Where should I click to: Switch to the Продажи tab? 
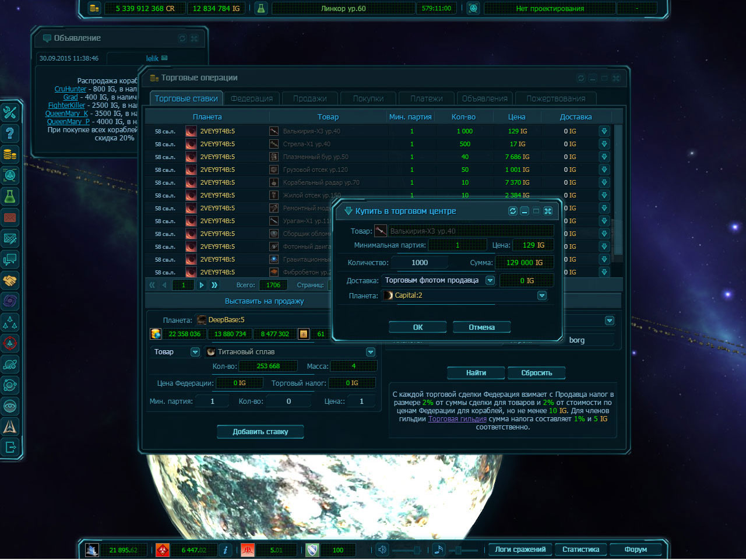tap(309, 98)
